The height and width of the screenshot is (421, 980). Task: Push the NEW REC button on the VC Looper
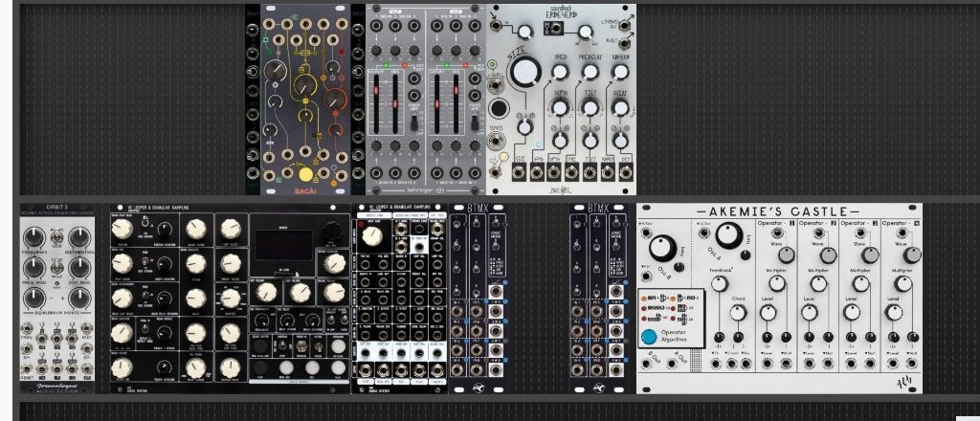pos(285,368)
